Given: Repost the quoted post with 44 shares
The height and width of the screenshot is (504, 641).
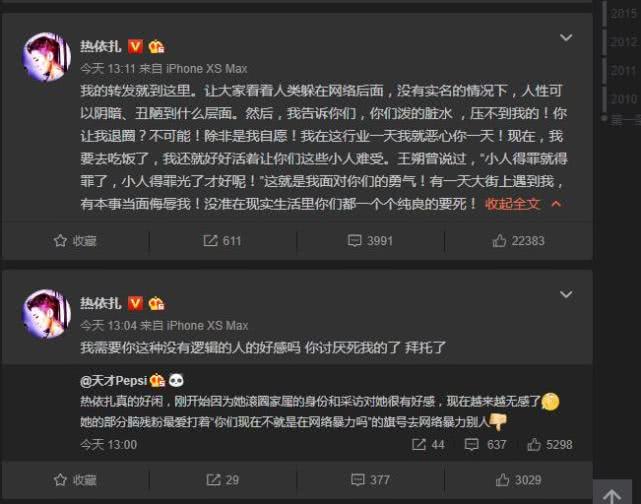Looking at the screenshot, I should click(428, 445).
